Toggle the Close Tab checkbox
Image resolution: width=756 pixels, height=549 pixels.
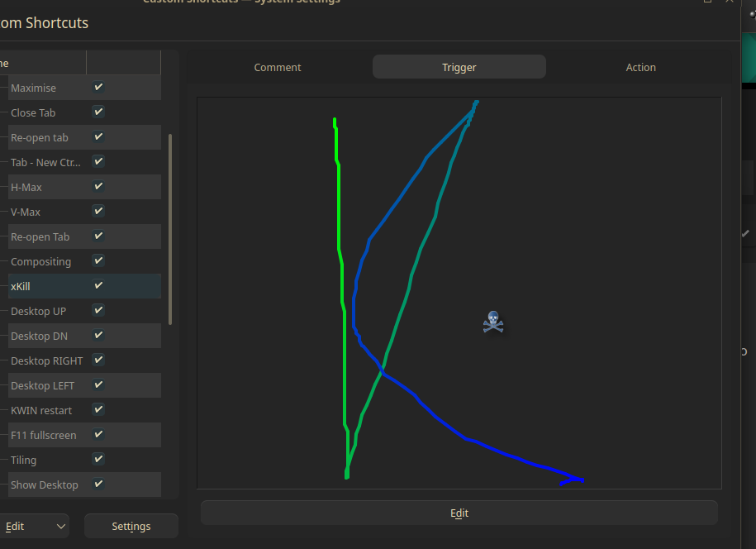point(98,112)
